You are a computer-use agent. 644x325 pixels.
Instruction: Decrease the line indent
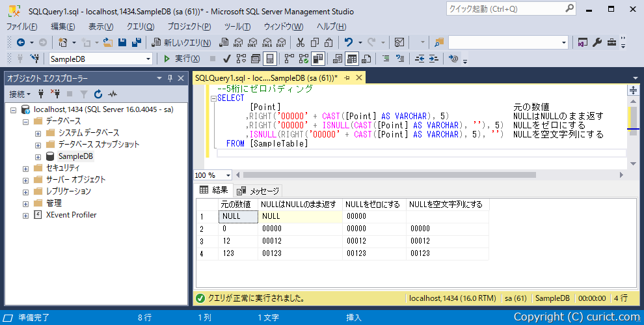(420, 59)
